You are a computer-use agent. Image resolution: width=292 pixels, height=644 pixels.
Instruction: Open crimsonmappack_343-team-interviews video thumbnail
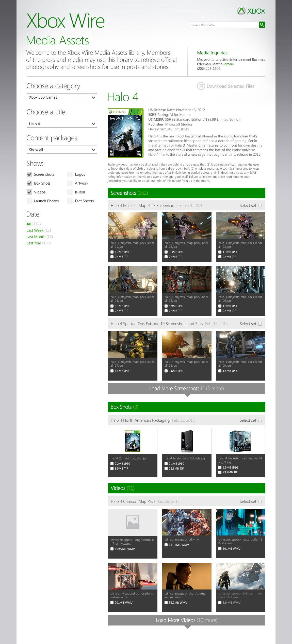(240, 576)
